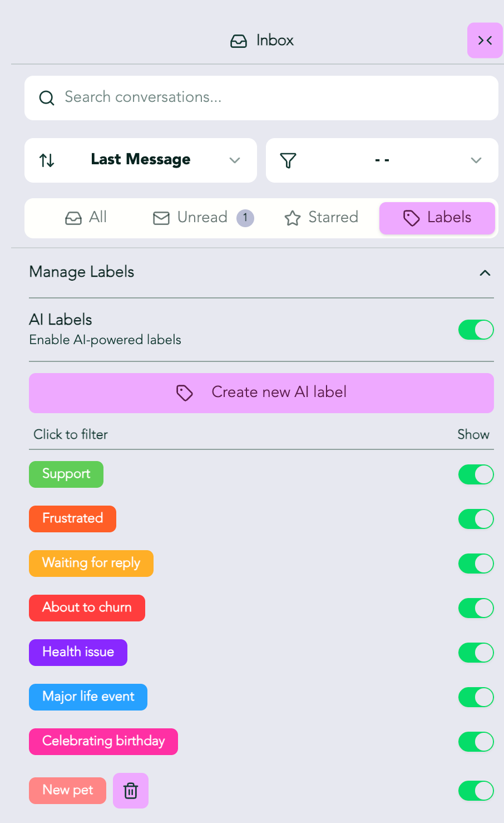The height and width of the screenshot is (823, 504).
Task: Switch to the All tab
Action: pos(86,218)
